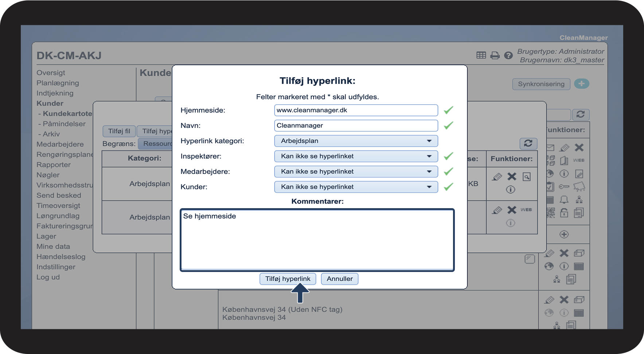Open help via the question mark icon
The image size is (644, 354).
pos(508,55)
